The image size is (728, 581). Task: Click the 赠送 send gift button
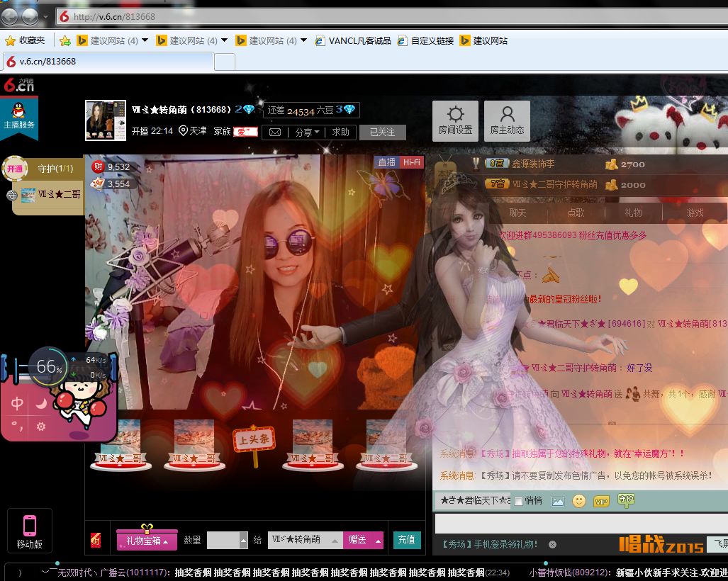click(357, 540)
